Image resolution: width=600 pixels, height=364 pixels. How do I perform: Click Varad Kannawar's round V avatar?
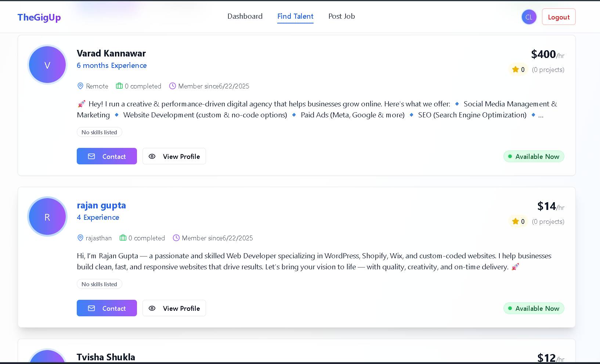click(47, 65)
